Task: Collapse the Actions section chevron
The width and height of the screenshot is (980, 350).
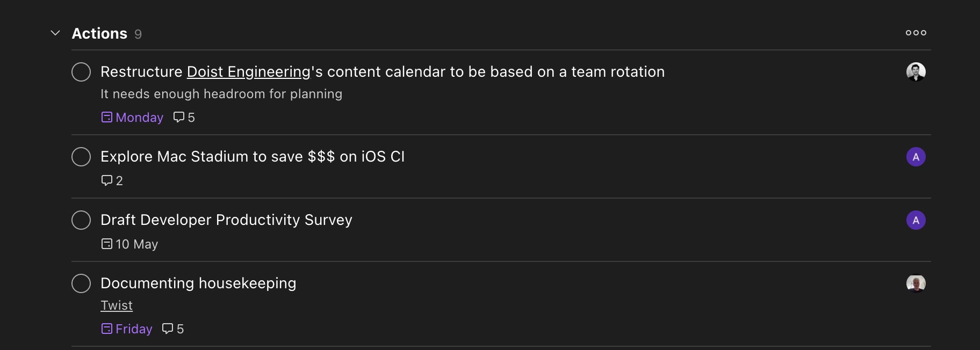Action: tap(55, 33)
